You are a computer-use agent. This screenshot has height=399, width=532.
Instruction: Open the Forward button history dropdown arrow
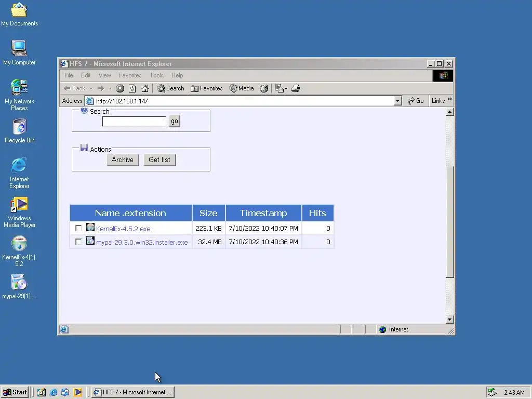click(110, 88)
